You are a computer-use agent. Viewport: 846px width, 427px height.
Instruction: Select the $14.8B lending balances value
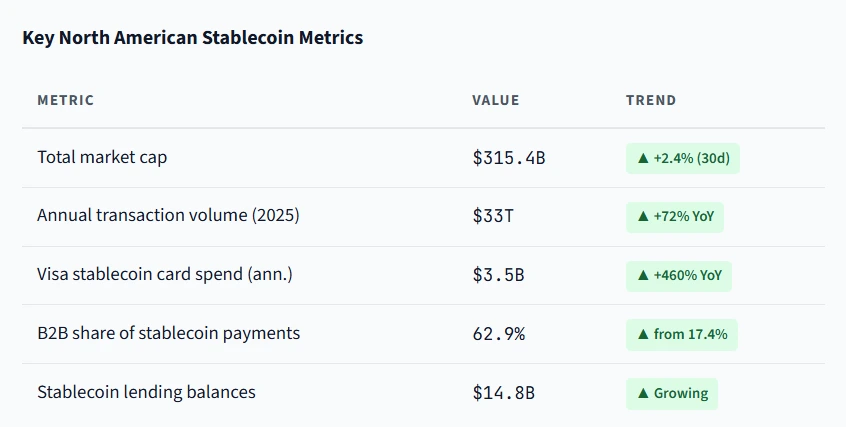(x=504, y=393)
